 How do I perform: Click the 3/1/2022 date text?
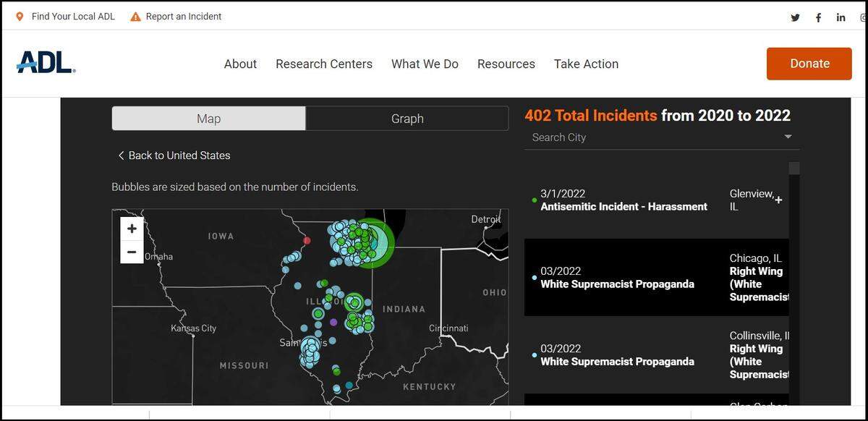coord(563,194)
